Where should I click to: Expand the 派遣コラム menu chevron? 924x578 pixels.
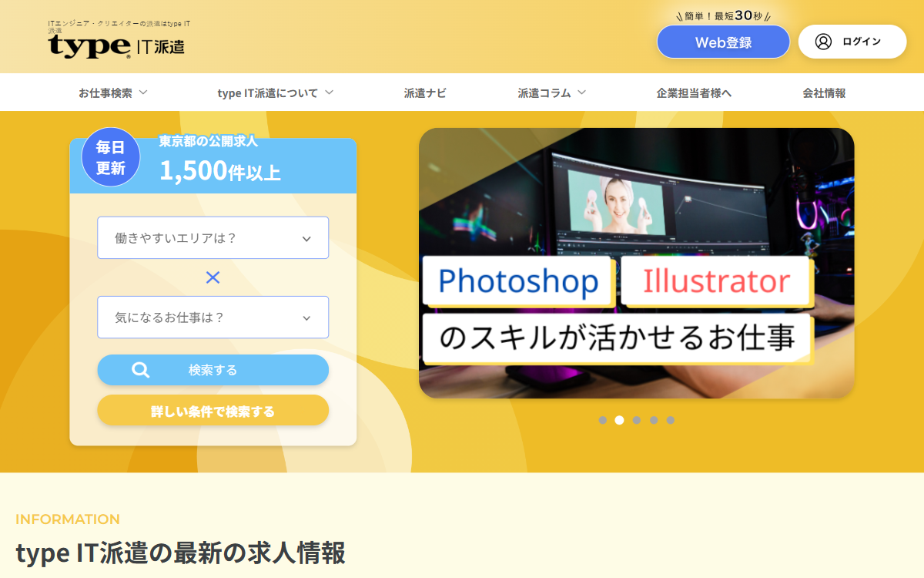point(582,92)
